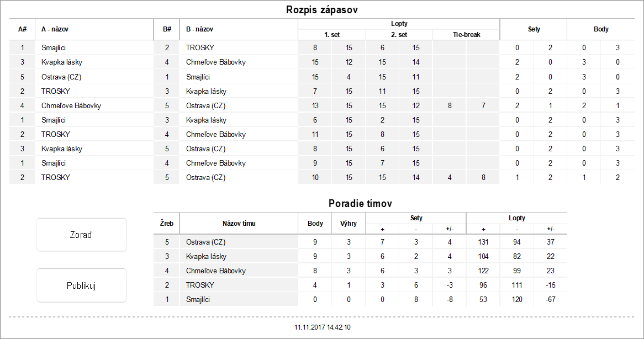Click the 2. set column header
This screenshot has width=644, height=339.
399,34
